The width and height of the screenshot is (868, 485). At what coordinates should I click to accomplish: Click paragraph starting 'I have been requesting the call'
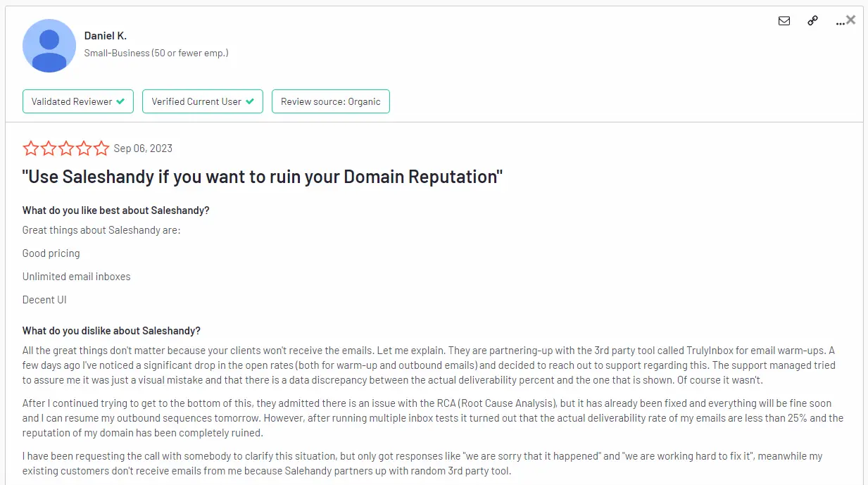(422, 463)
